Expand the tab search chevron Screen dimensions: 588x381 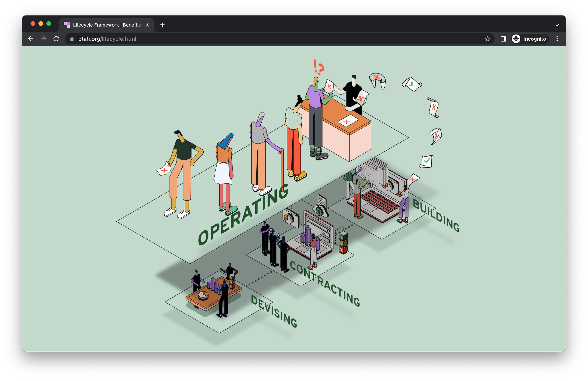pyautogui.click(x=557, y=25)
